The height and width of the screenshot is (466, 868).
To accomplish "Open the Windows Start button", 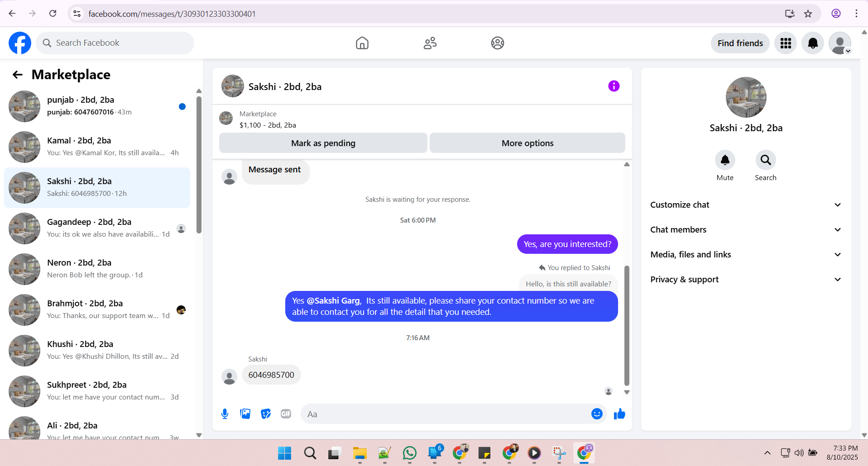I will 284,453.
